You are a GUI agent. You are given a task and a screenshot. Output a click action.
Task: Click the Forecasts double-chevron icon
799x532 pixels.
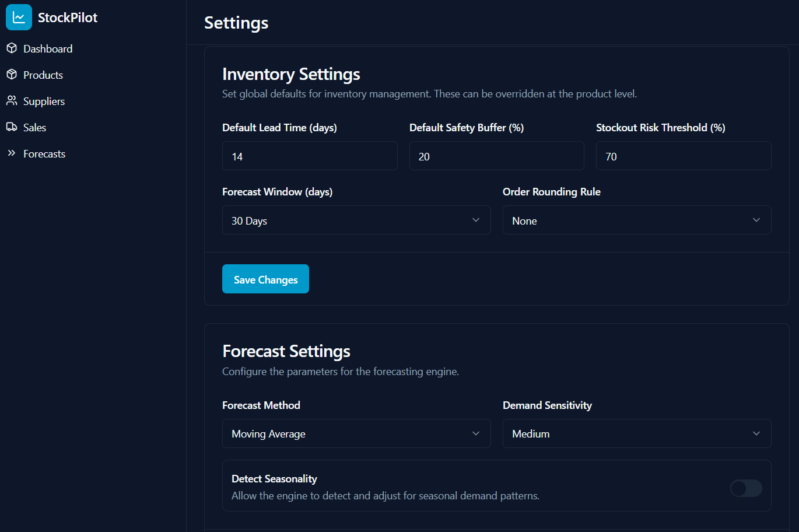coord(12,153)
